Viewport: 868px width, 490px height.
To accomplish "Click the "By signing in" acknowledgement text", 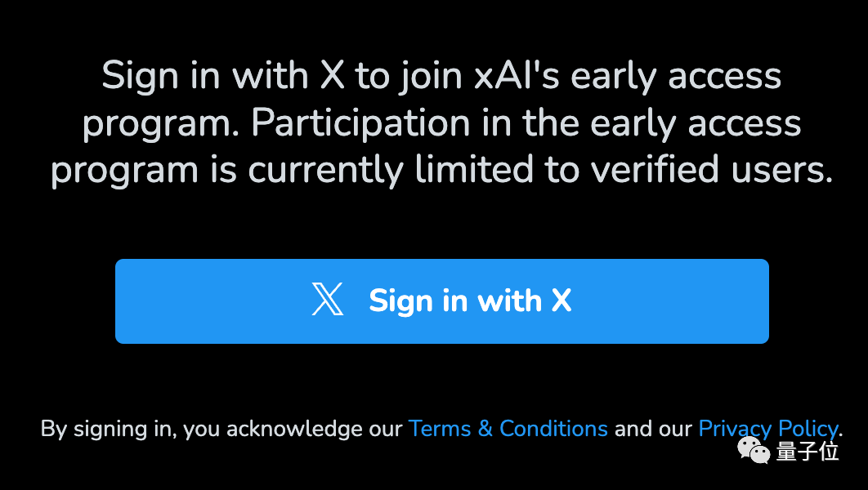I will click(x=109, y=430).
